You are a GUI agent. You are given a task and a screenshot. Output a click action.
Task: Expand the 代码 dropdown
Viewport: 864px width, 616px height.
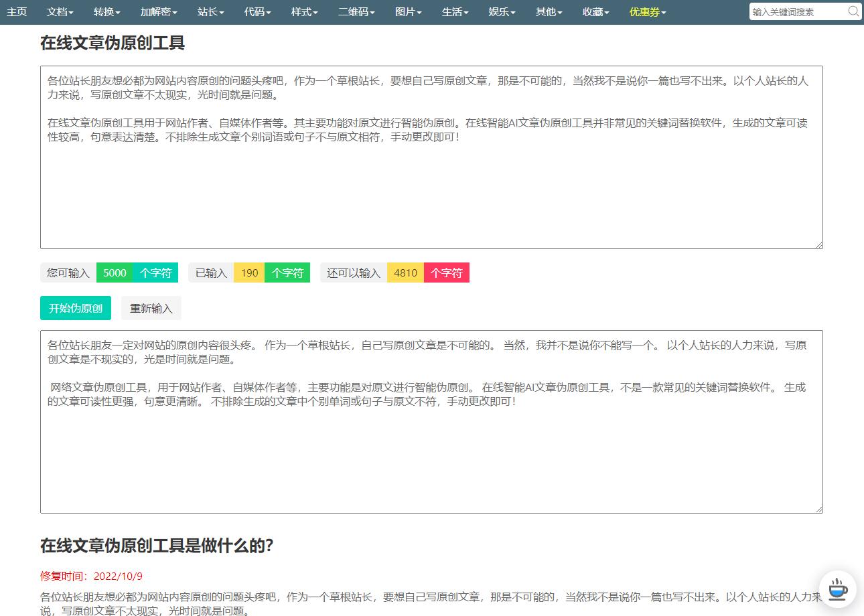tap(256, 11)
